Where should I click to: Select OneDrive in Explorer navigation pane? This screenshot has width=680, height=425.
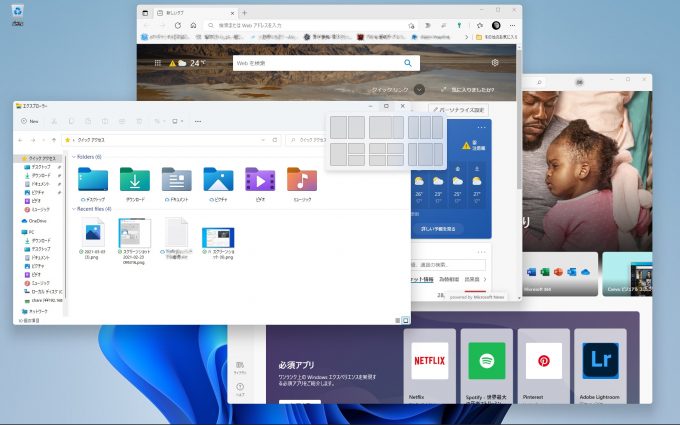34,221
